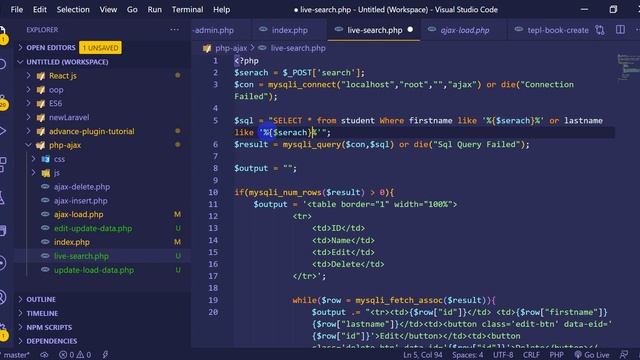Expand the Open Editors section
640x360 pixels.
51,48
